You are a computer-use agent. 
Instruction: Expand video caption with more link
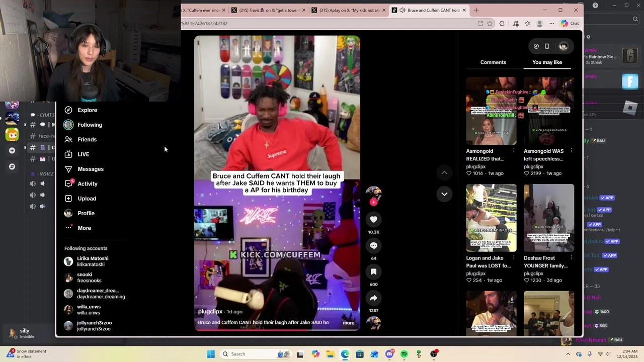coord(349,323)
